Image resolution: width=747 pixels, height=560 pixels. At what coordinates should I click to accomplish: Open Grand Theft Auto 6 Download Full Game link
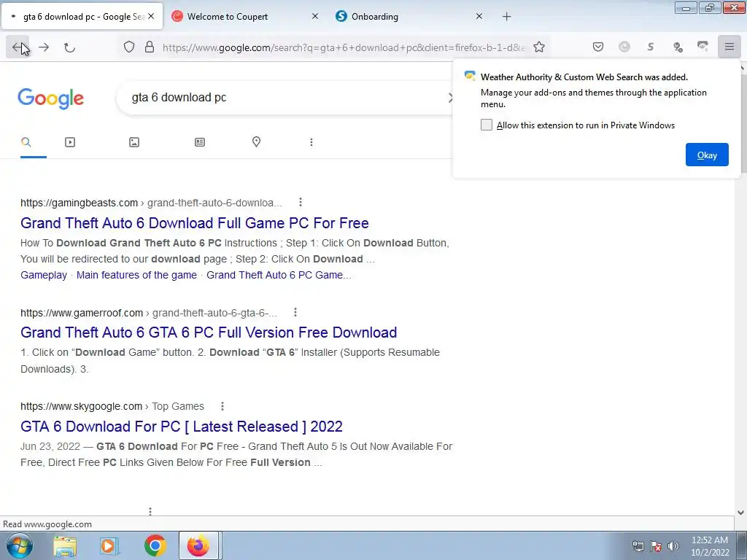click(194, 223)
